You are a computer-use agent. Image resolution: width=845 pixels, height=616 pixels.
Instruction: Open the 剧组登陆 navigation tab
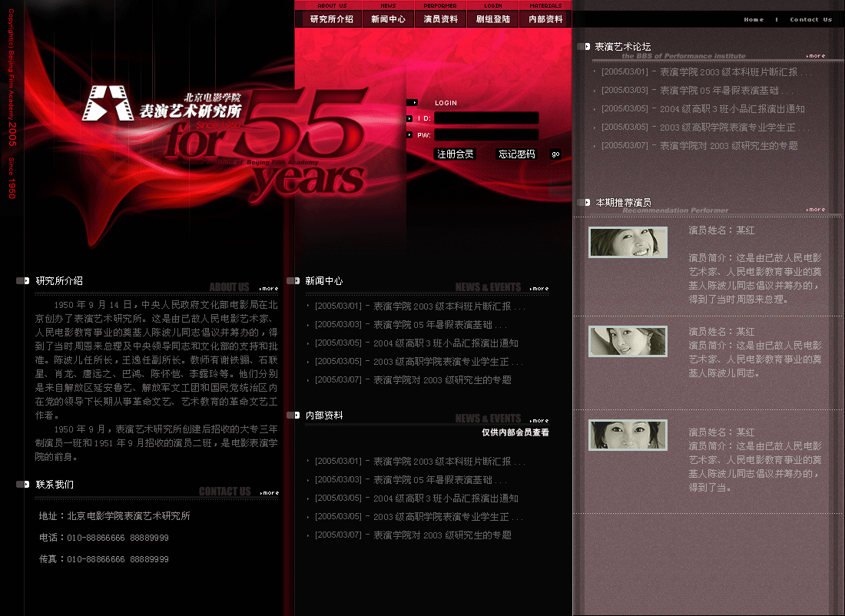click(492, 19)
